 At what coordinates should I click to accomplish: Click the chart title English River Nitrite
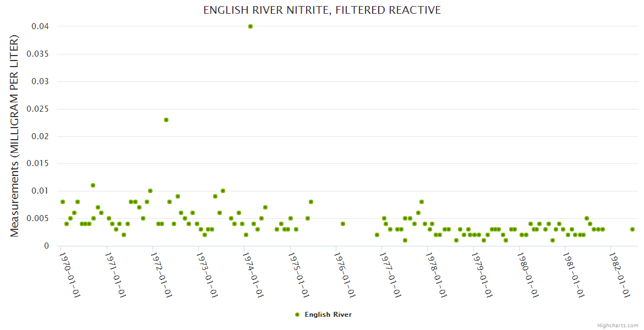pos(322,10)
